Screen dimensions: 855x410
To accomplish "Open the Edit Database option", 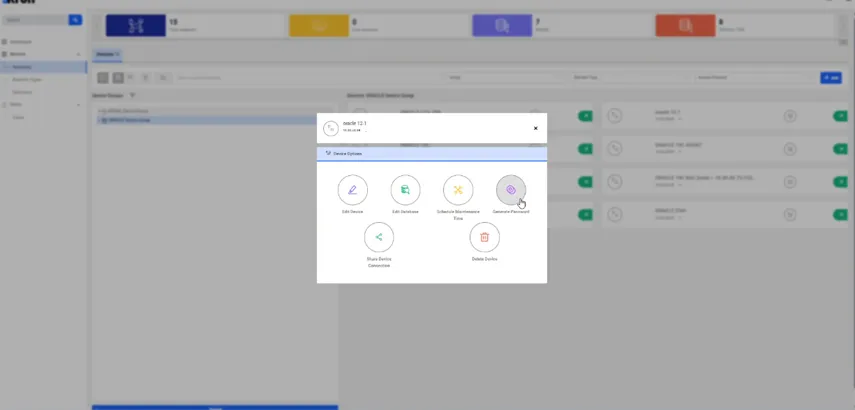I will 405,190.
